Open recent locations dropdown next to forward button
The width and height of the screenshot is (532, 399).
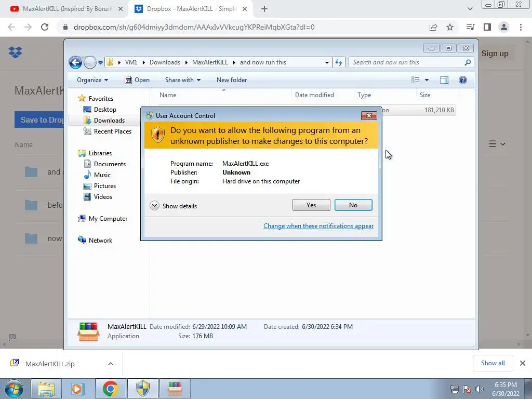coord(100,63)
